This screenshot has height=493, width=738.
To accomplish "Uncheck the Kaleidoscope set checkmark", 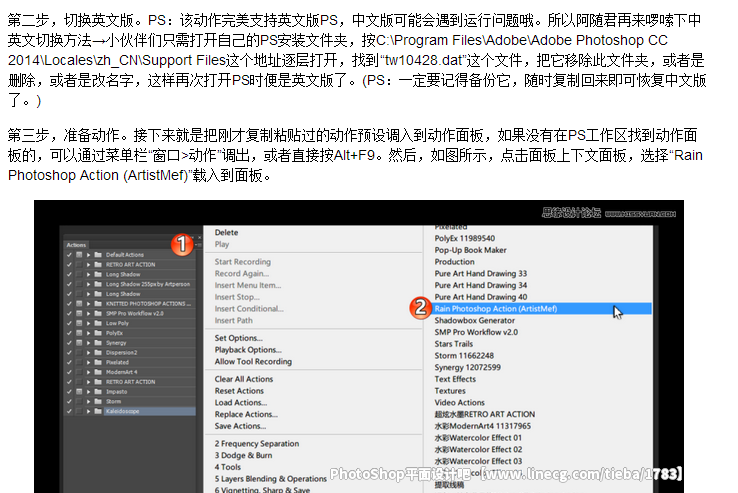I will pyautogui.click(x=69, y=411).
